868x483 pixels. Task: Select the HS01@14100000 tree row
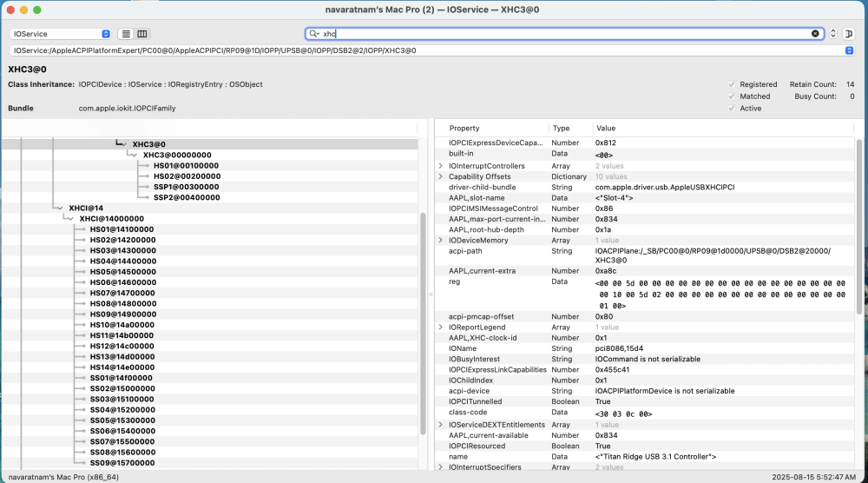coord(209,229)
